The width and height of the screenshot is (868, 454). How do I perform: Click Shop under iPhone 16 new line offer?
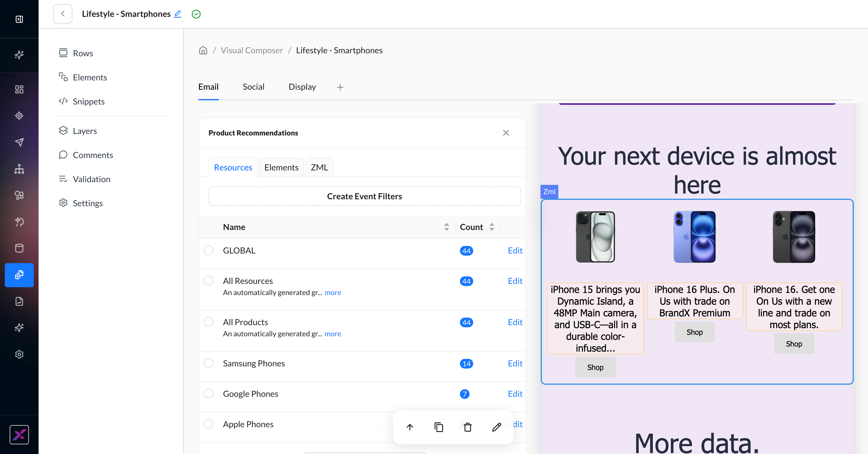coord(794,344)
